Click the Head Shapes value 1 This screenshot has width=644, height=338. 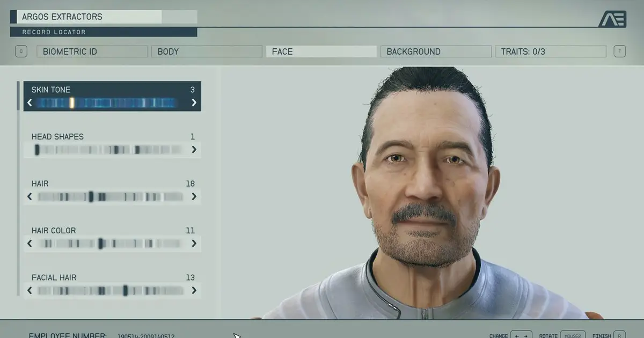[193, 137]
